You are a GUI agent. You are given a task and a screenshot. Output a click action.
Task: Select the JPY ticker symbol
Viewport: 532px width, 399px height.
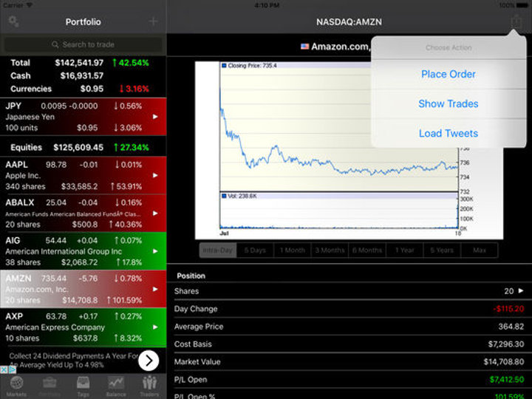click(13, 106)
